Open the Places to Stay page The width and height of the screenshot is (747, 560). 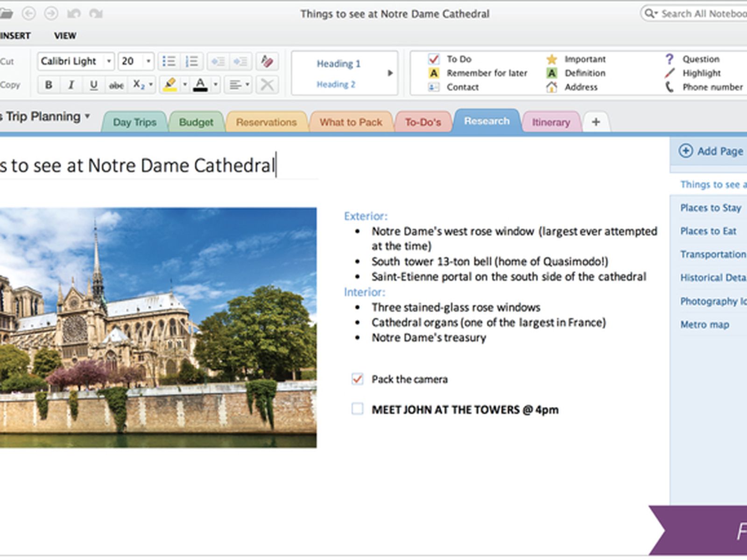[711, 208]
